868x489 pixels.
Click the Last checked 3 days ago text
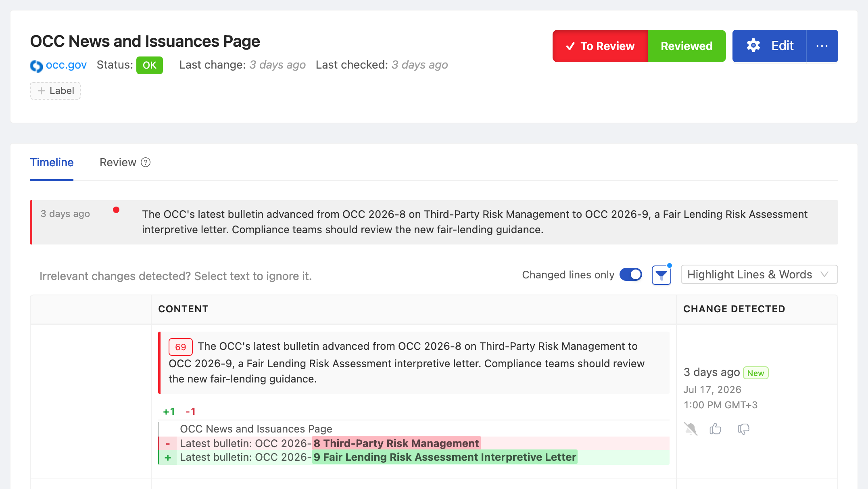(x=382, y=65)
